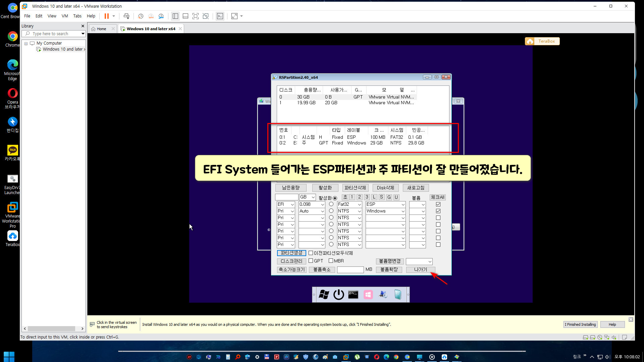644x362 pixels.
Task: Switch to the Home tab
Action: click(101, 29)
